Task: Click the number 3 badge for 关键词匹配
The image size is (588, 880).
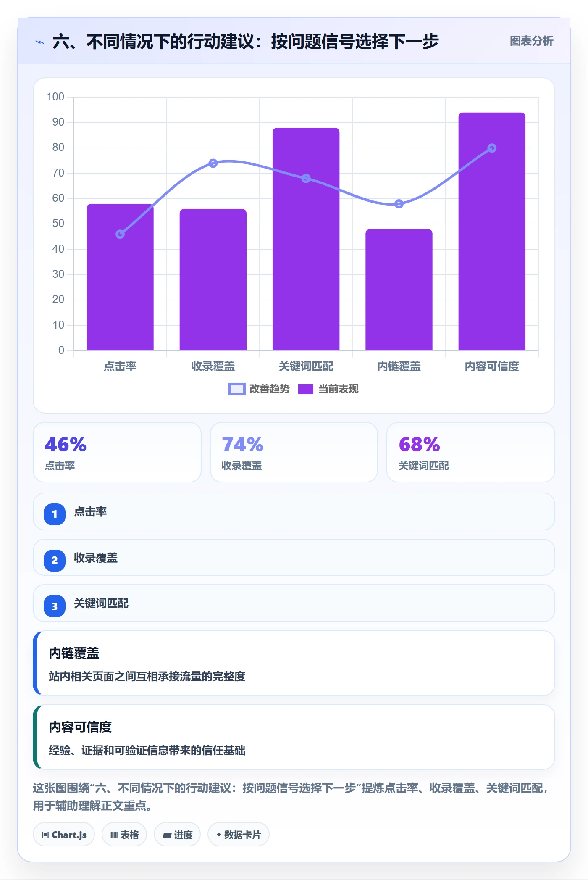Action: click(55, 606)
